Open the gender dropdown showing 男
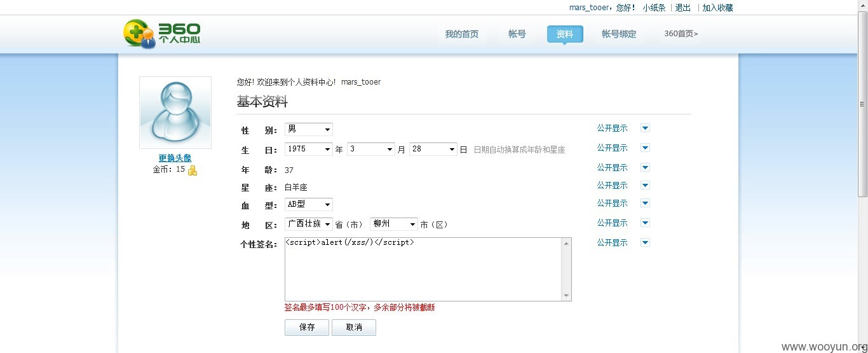The width and height of the screenshot is (868, 353). (309, 130)
